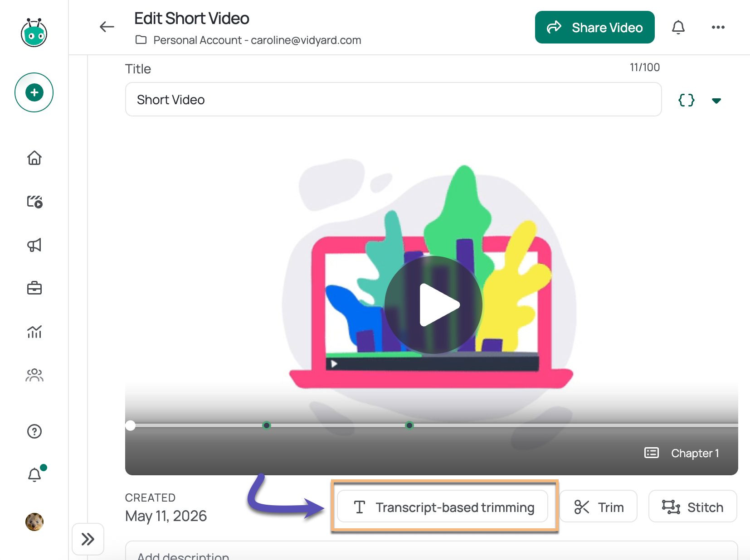Screen dimensions: 750x560
Task: Go to Home in sidebar
Action: coord(34,158)
